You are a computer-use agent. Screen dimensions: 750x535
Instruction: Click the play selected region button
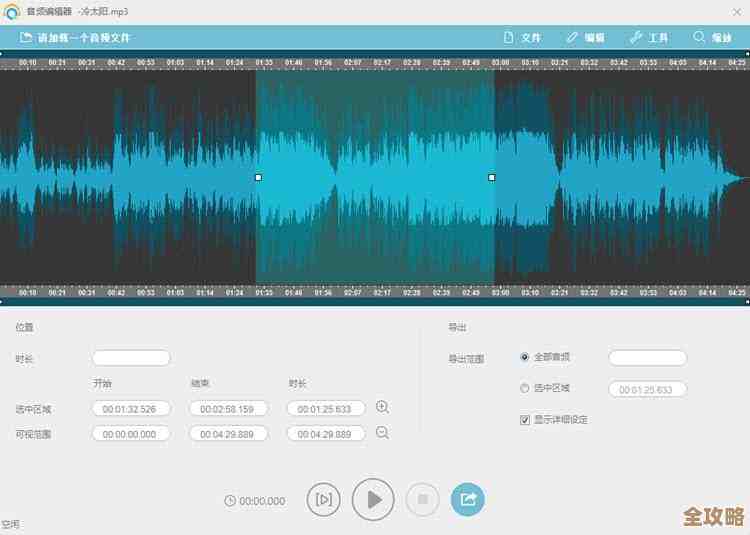click(x=323, y=499)
